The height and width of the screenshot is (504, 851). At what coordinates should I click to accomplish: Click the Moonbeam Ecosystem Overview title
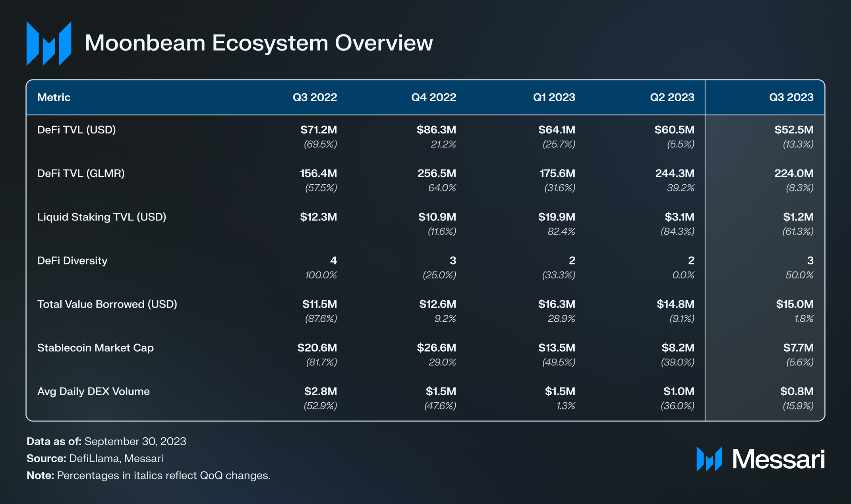tap(259, 43)
